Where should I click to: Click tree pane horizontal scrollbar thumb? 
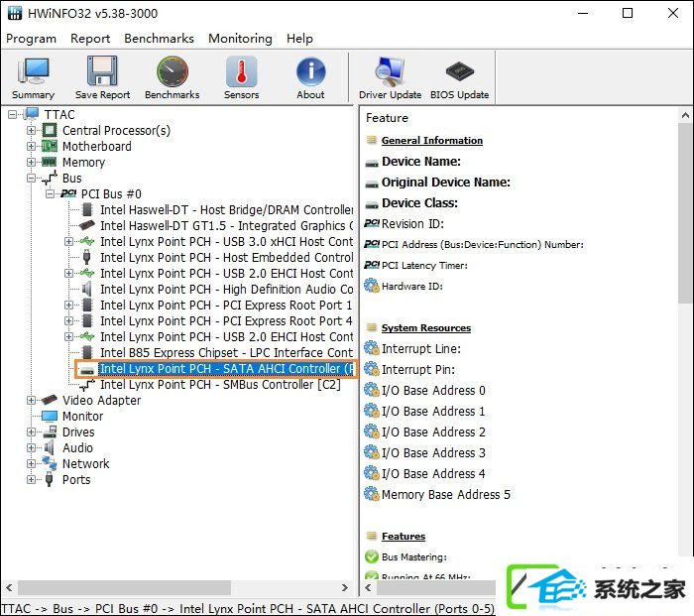124,587
